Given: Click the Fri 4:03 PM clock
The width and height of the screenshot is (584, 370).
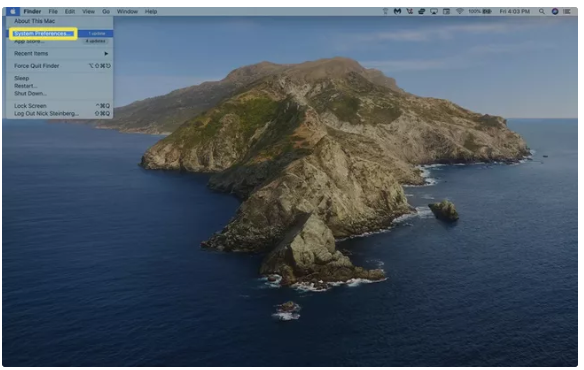Looking at the screenshot, I should pos(515,12).
